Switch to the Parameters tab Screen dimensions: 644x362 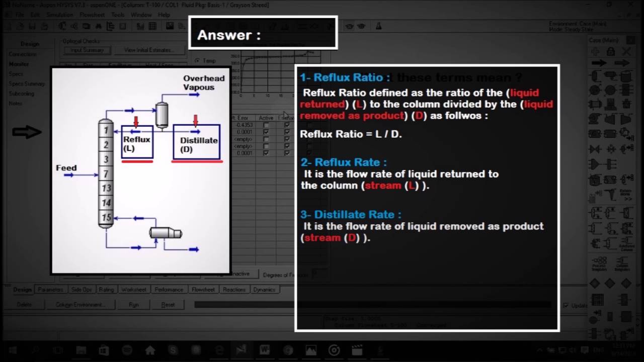[x=50, y=290]
